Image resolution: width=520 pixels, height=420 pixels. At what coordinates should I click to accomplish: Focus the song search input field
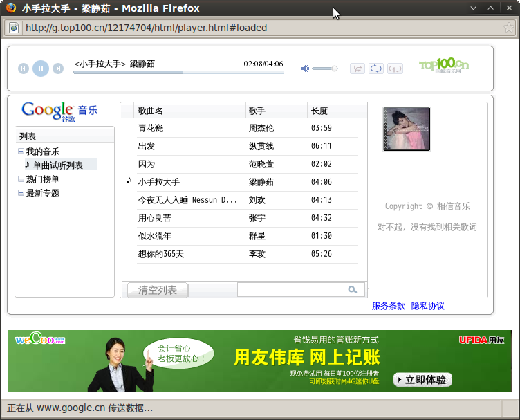290,290
